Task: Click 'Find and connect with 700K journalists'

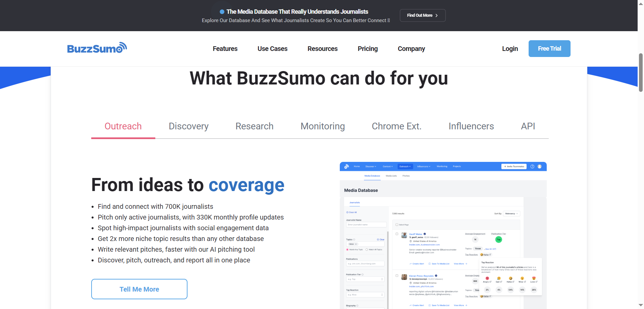Action: [155, 206]
